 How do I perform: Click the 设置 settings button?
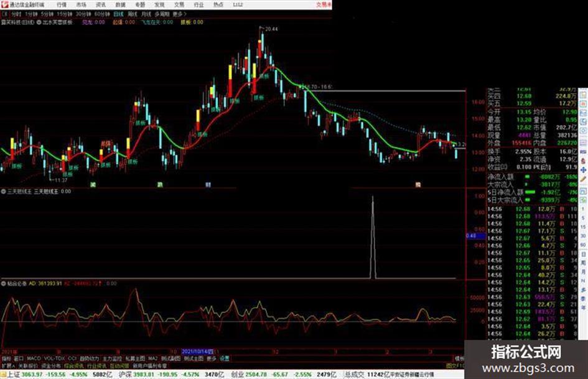(224, 358)
